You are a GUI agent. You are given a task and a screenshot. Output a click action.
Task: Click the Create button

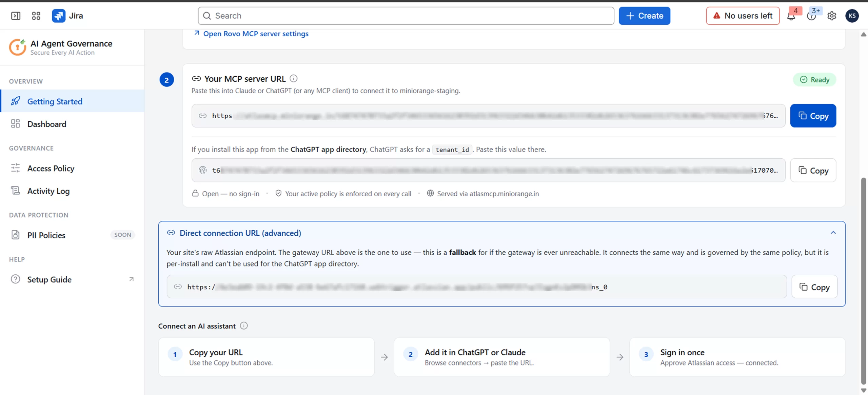click(x=644, y=16)
